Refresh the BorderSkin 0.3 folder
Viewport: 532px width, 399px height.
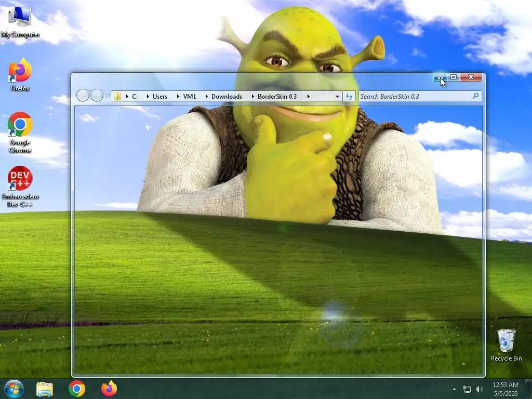click(349, 96)
